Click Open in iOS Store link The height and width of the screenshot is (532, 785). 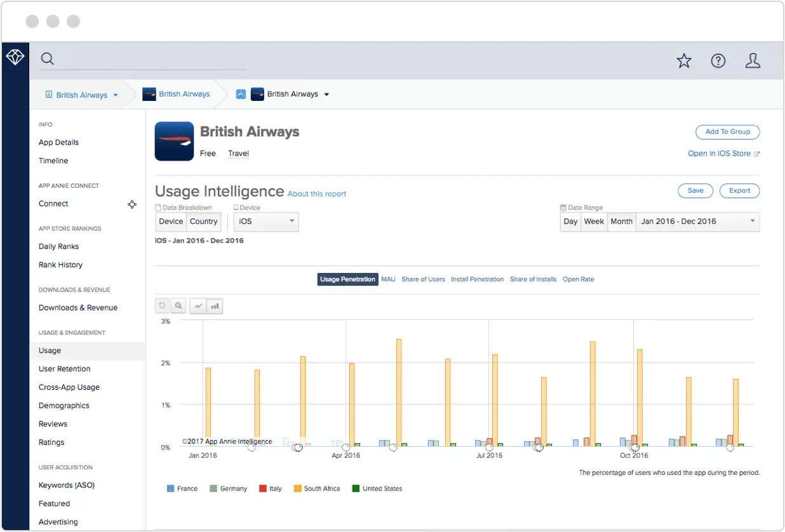[x=723, y=154]
